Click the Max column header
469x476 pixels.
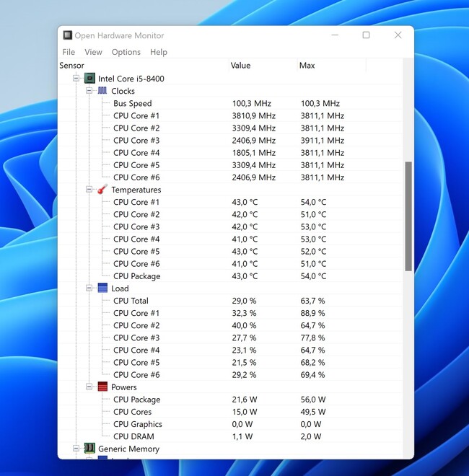(x=307, y=66)
